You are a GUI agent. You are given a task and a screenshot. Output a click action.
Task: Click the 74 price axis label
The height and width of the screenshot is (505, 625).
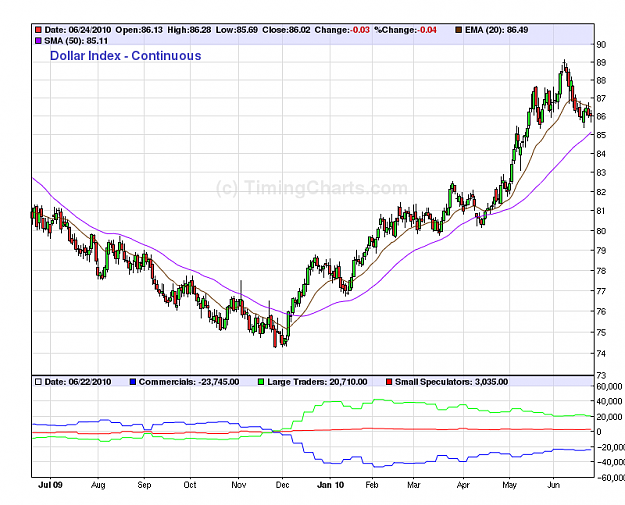pos(601,354)
